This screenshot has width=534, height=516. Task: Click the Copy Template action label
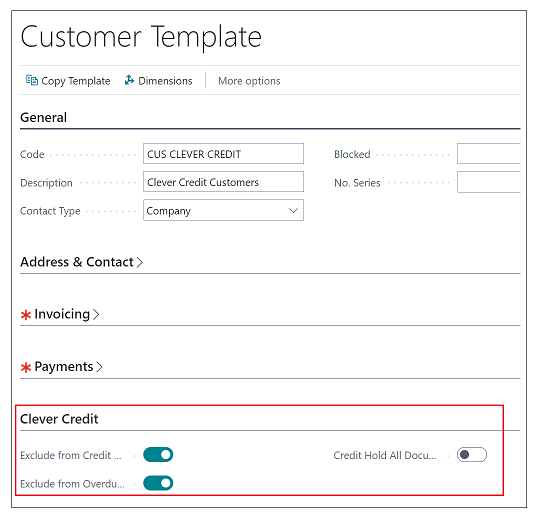pos(76,81)
